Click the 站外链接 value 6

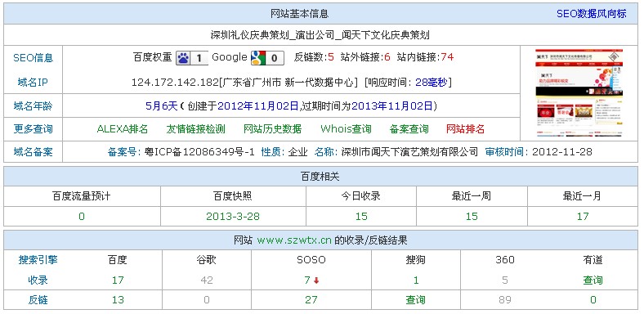[387, 57]
